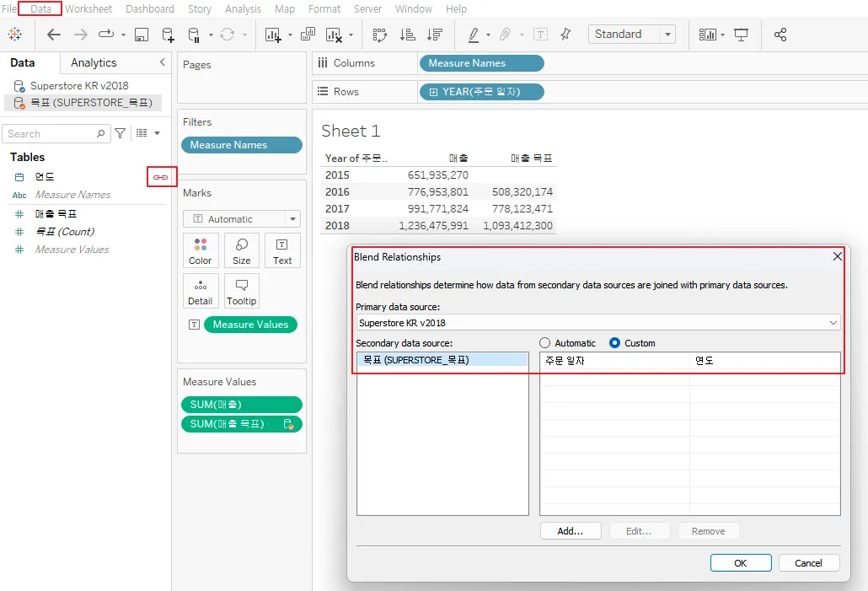
Task: Sort ascending using toolbar icon
Action: pyautogui.click(x=407, y=35)
